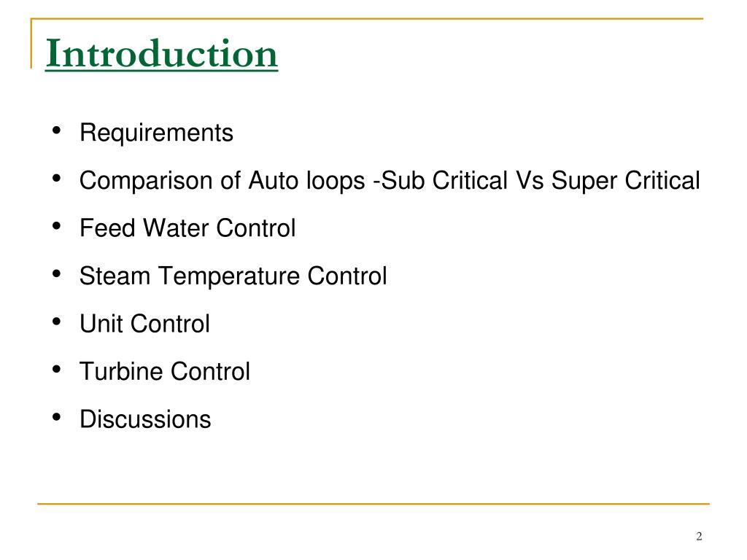The image size is (747, 560).
Task: Click the slide number 2
Action: [699, 536]
